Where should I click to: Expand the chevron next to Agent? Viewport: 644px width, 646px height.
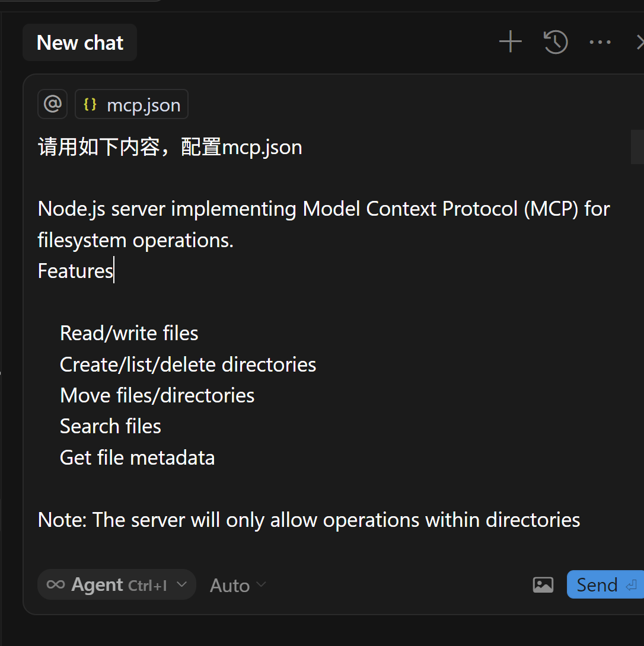point(183,585)
